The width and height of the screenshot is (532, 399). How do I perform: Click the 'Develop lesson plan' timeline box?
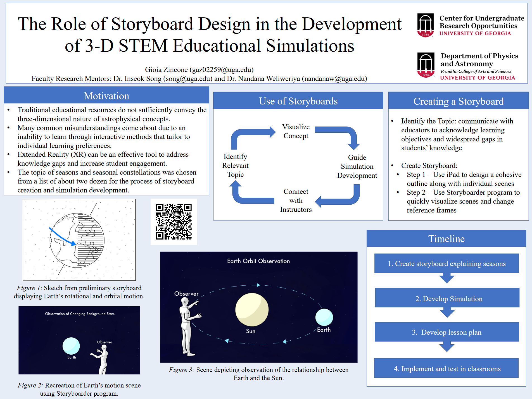[446, 332]
